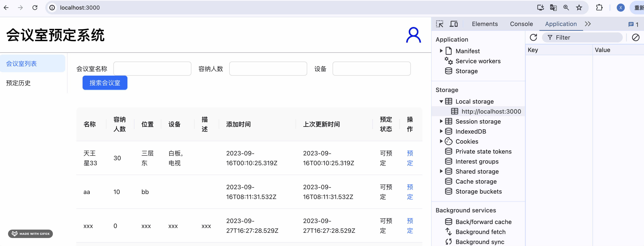This screenshot has height=246, width=644.
Task: Expand the Manifest tree item
Action: pos(441,51)
